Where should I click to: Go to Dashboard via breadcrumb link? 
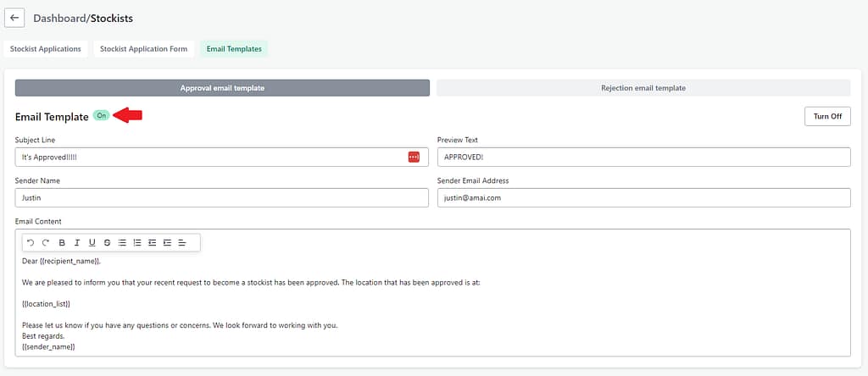click(60, 18)
